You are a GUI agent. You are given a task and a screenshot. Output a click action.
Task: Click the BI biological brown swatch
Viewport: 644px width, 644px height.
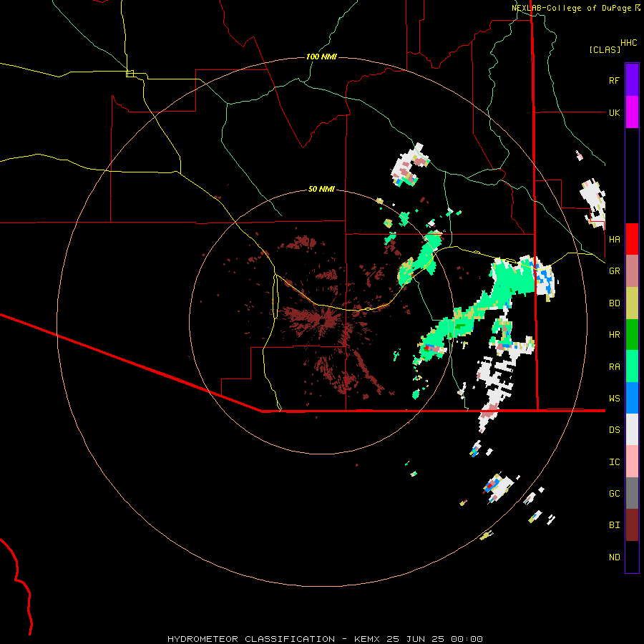[x=632, y=525]
